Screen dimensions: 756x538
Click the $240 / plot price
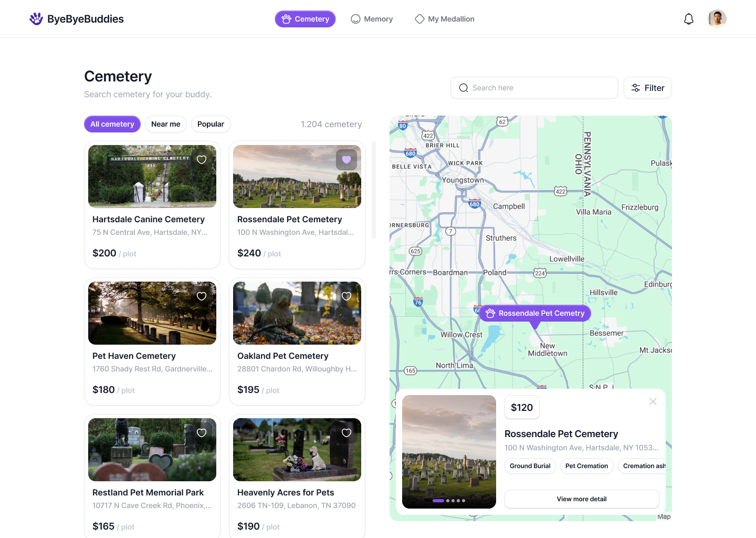point(259,253)
